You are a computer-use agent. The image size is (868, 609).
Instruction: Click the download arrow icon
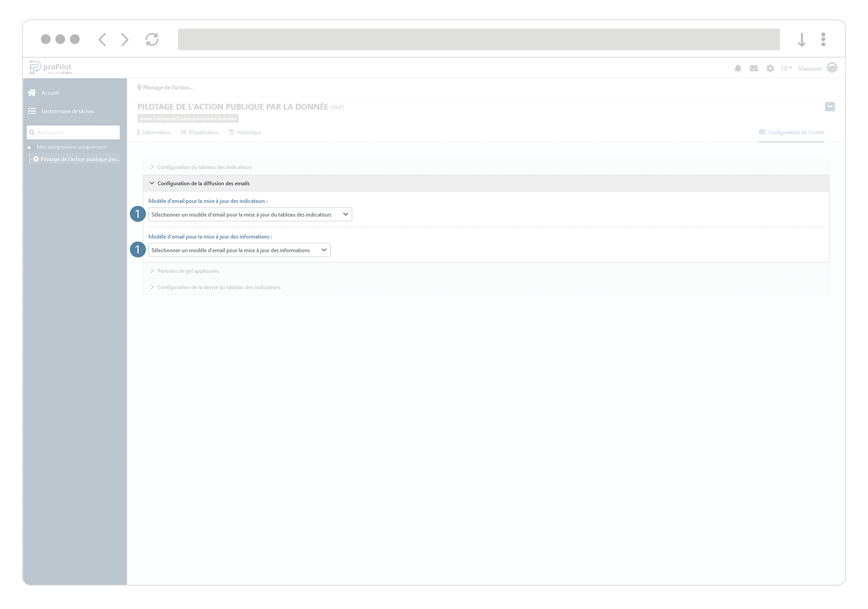tap(802, 39)
